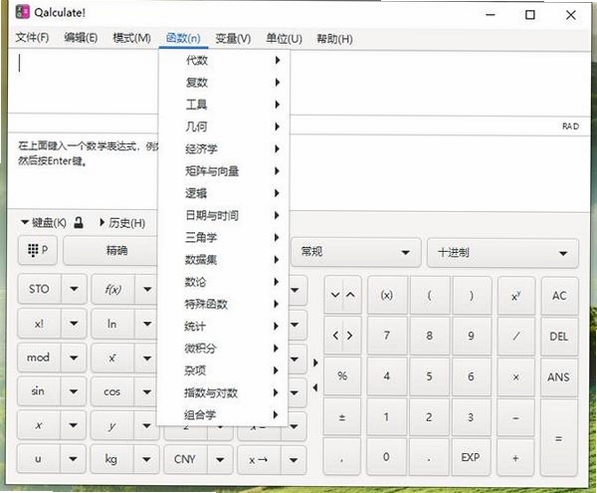This screenshot has width=597, height=493.
Task: Click the number 5 key
Action: (x=429, y=377)
